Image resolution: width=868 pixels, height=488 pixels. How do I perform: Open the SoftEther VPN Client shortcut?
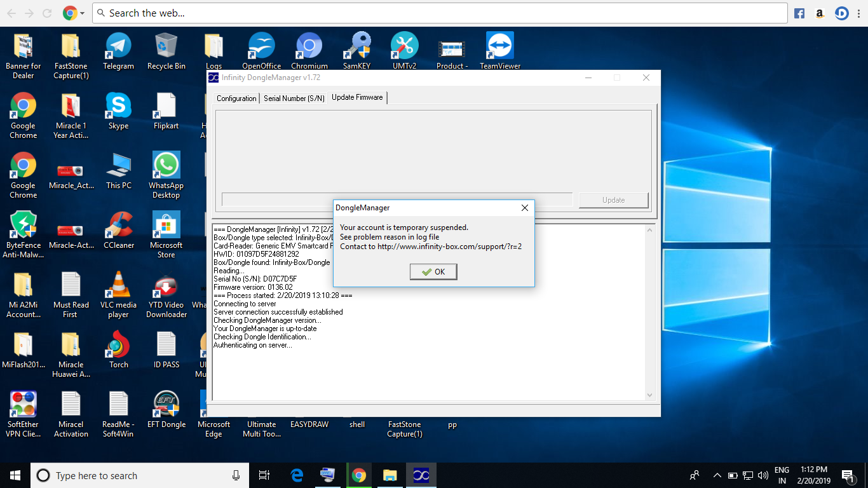coord(23,414)
